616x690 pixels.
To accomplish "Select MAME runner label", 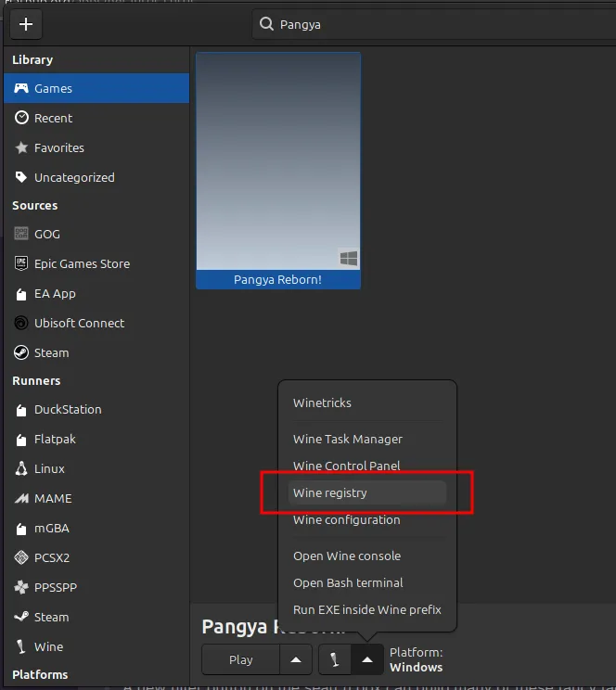I will 53,498.
